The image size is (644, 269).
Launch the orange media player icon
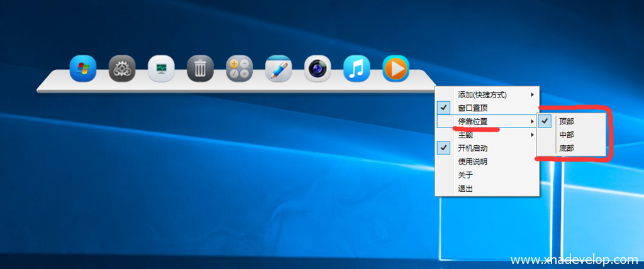(396, 69)
